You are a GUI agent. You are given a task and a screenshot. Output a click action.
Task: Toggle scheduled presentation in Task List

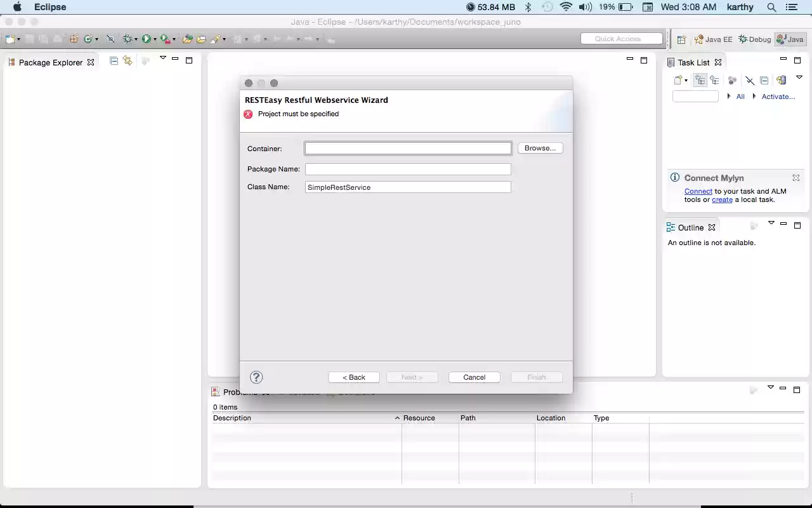point(715,80)
